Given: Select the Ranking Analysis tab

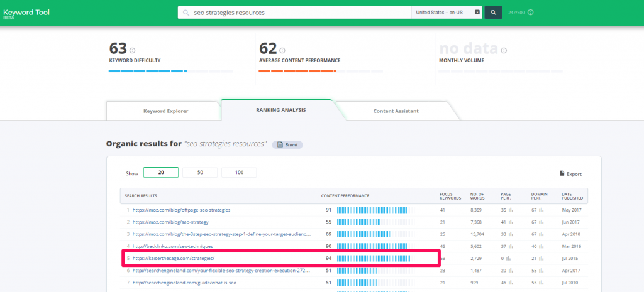Looking at the screenshot, I should coord(280,110).
